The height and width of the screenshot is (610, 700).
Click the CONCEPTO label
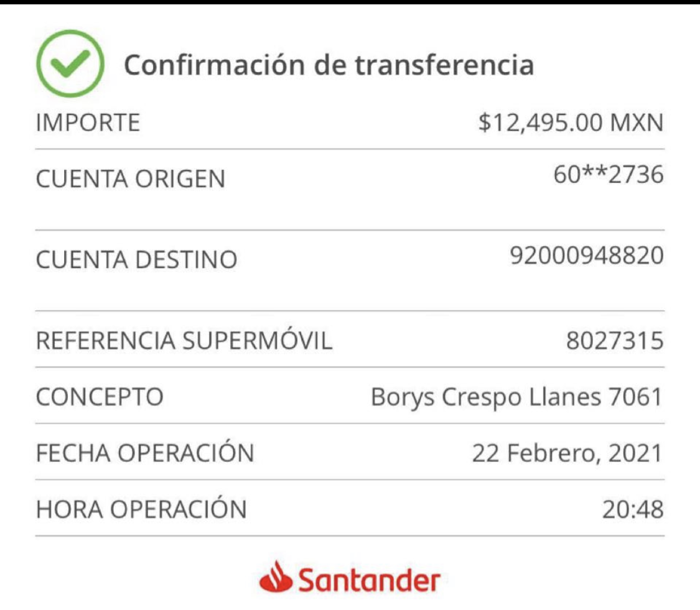(100, 397)
